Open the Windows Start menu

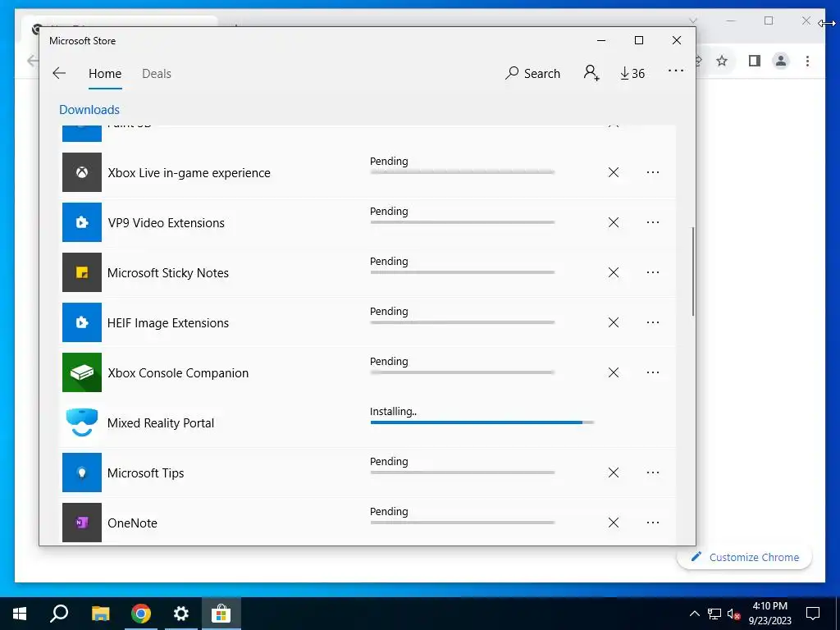20,614
